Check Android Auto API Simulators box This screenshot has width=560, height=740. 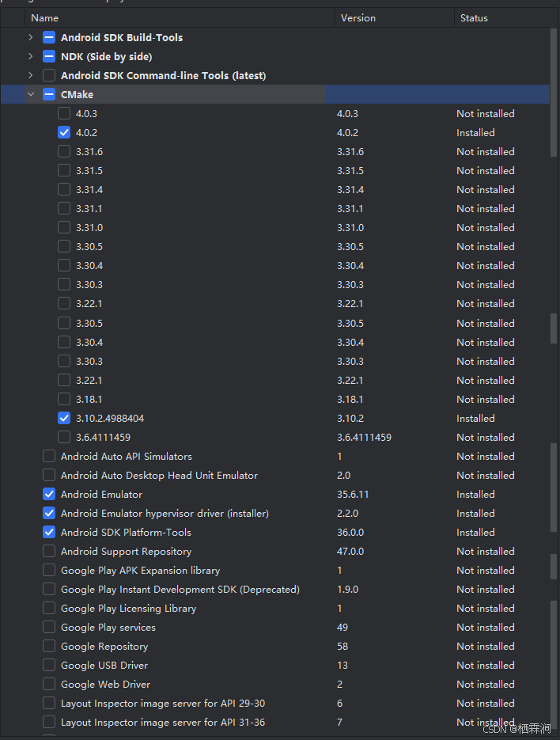[49, 456]
